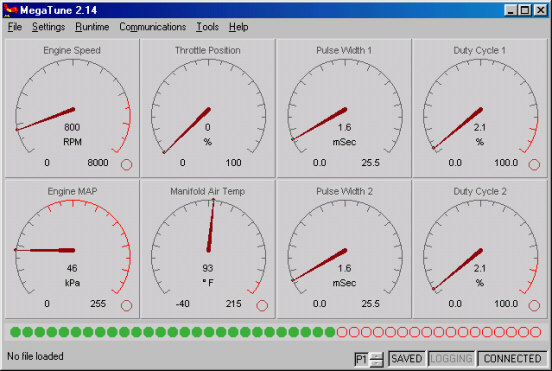Click the first green LED in the bar

coord(15,332)
